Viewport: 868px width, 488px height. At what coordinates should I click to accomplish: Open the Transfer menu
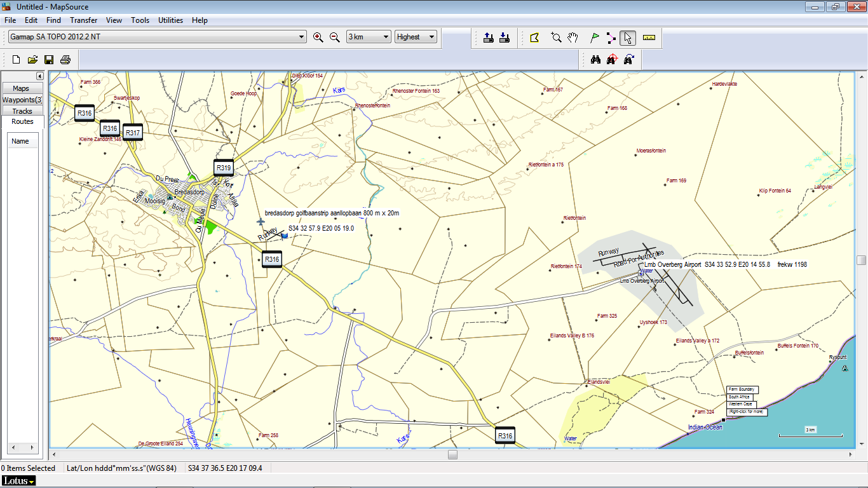tap(83, 20)
